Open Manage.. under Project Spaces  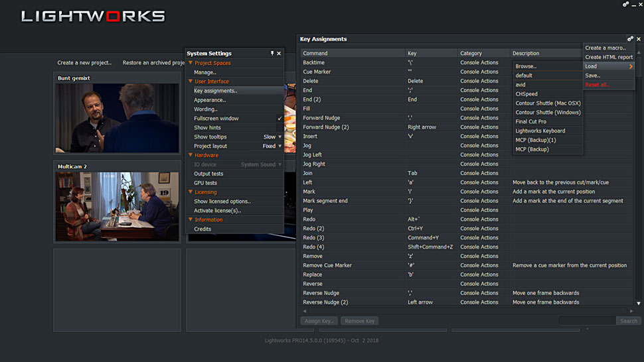point(205,72)
